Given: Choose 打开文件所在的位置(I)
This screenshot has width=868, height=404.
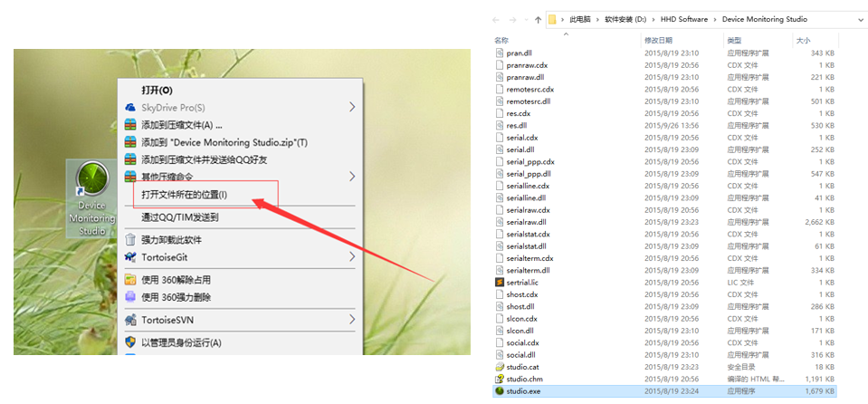Looking at the screenshot, I should 242,195.
